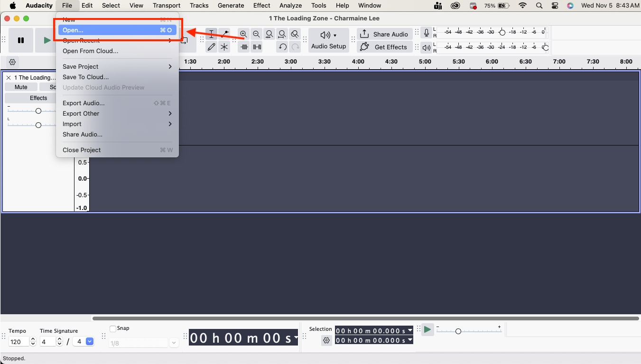Choose Export Audio from the File menu
641x364 pixels.
[x=84, y=103]
